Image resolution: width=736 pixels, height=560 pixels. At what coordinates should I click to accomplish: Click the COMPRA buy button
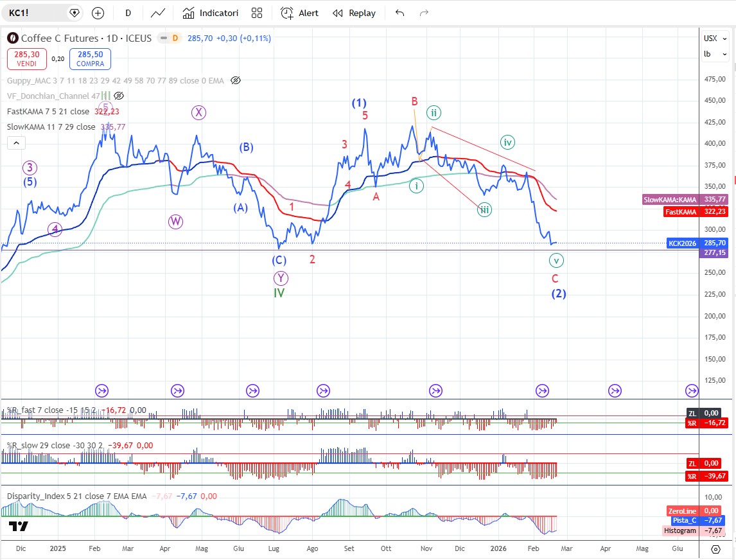[x=90, y=59]
